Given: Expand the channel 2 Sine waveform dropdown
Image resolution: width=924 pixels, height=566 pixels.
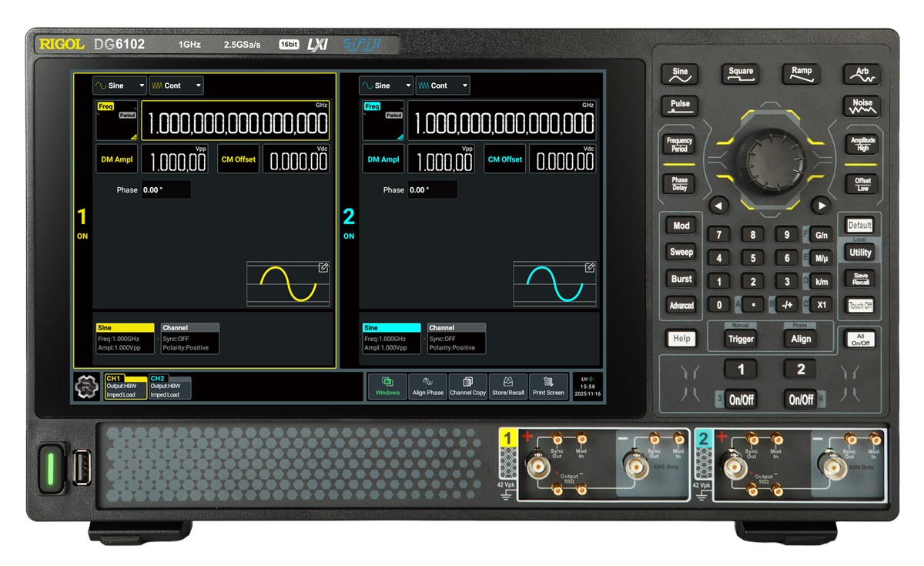Looking at the screenshot, I should [386, 85].
